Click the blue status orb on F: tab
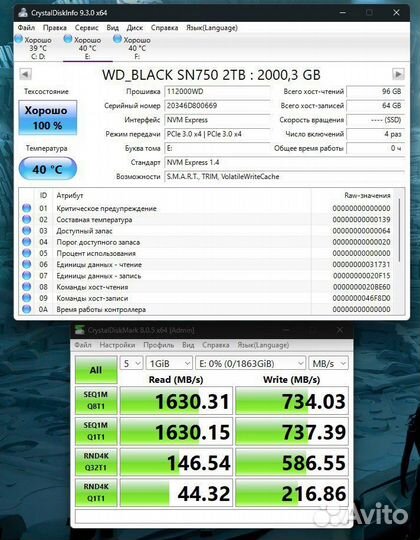The image size is (420, 540). pyautogui.click(x=117, y=39)
